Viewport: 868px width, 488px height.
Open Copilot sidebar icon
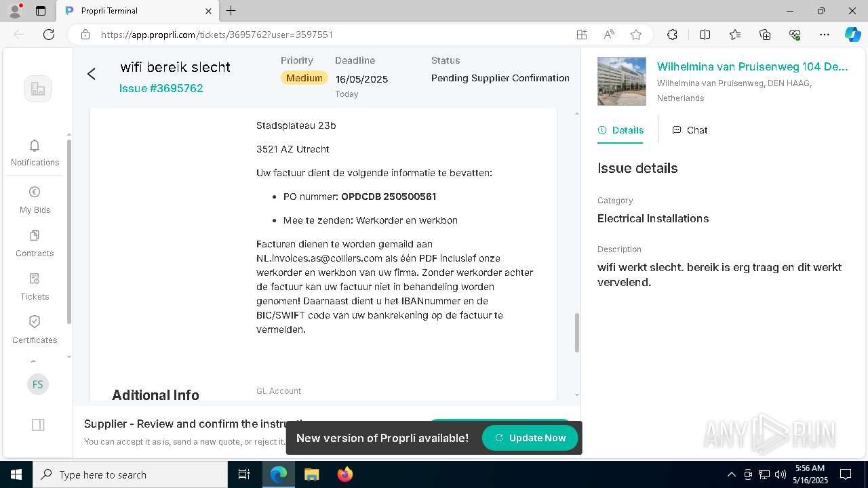pyautogui.click(x=852, y=35)
